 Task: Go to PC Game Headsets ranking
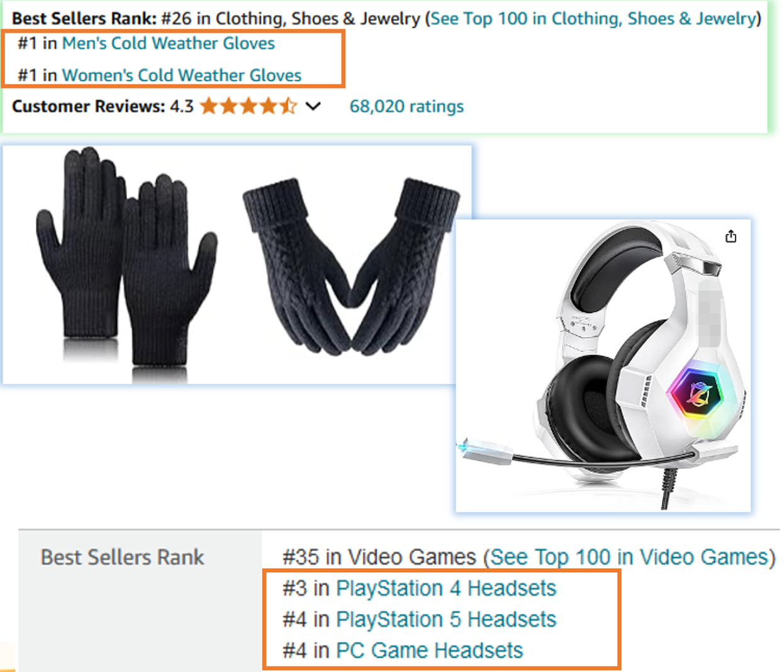pos(429,651)
